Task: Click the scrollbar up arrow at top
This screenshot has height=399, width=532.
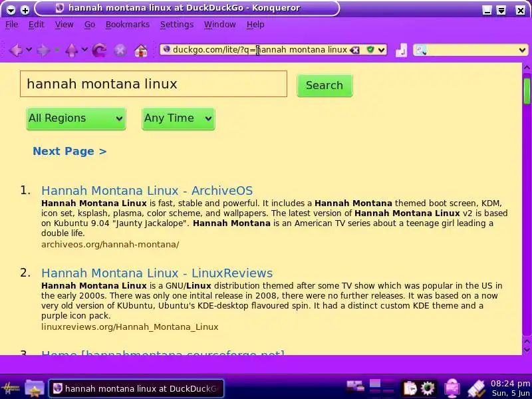Action: click(x=527, y=68)
